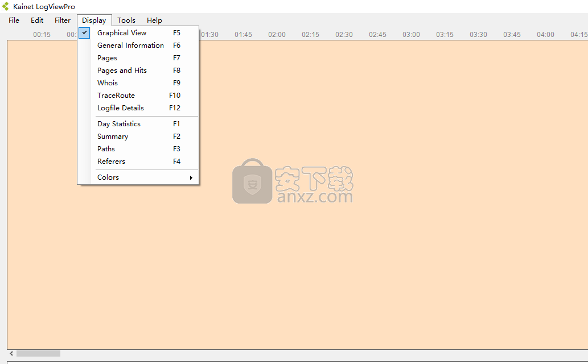Open the Help menu
The image size is (588, 364).
coord(154,20)
